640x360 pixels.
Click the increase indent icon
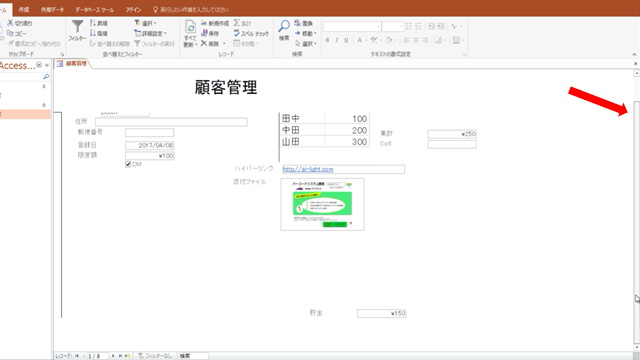click(441, 26)
